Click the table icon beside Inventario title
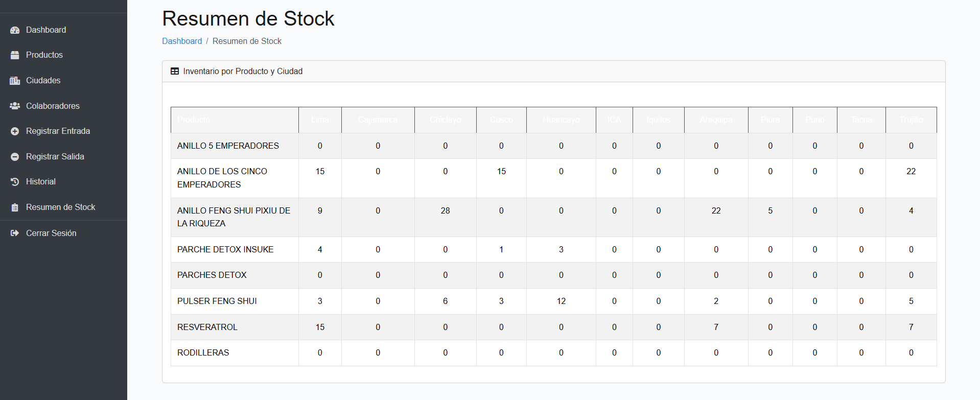 pos(175,72)
